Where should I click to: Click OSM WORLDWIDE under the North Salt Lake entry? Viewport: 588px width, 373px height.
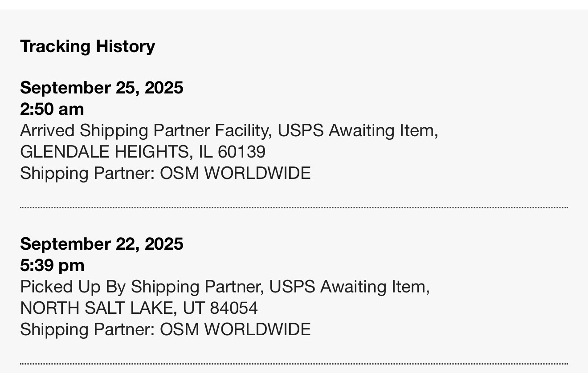[x=235, y=329]
